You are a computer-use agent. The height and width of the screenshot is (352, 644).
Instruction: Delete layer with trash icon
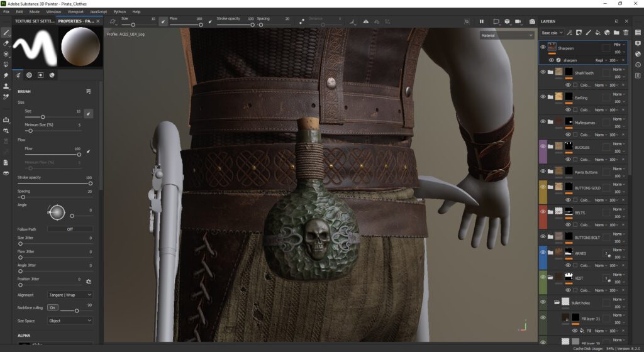[x=626, y=33]
